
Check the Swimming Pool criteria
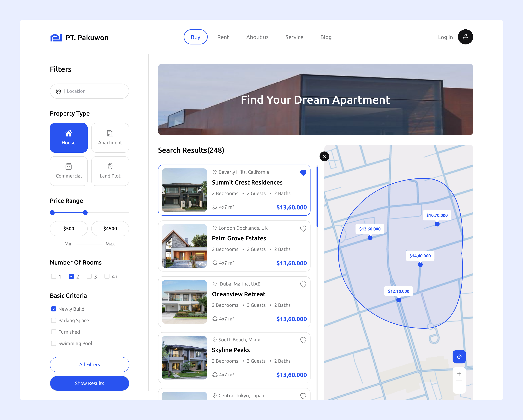tap(53, 343)
